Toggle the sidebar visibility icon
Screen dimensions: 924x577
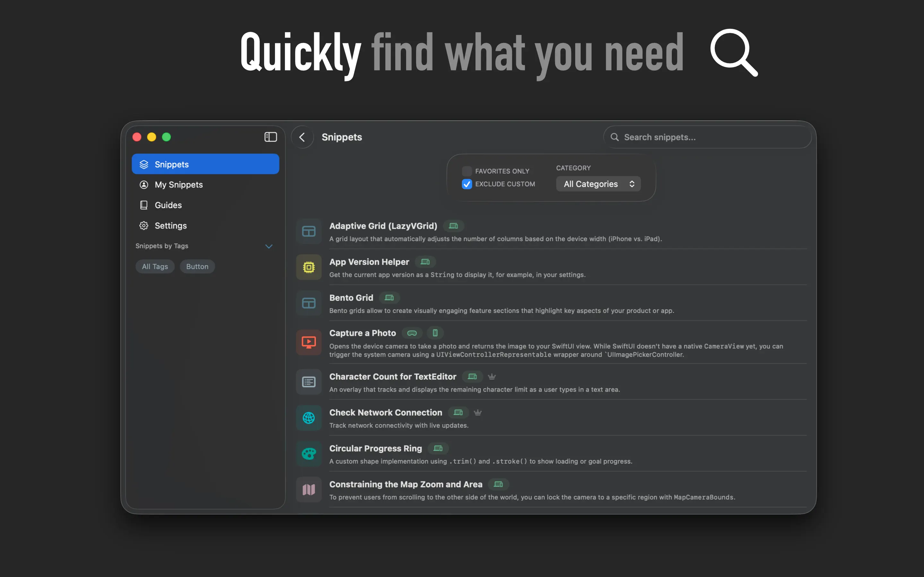click(270, 137)
